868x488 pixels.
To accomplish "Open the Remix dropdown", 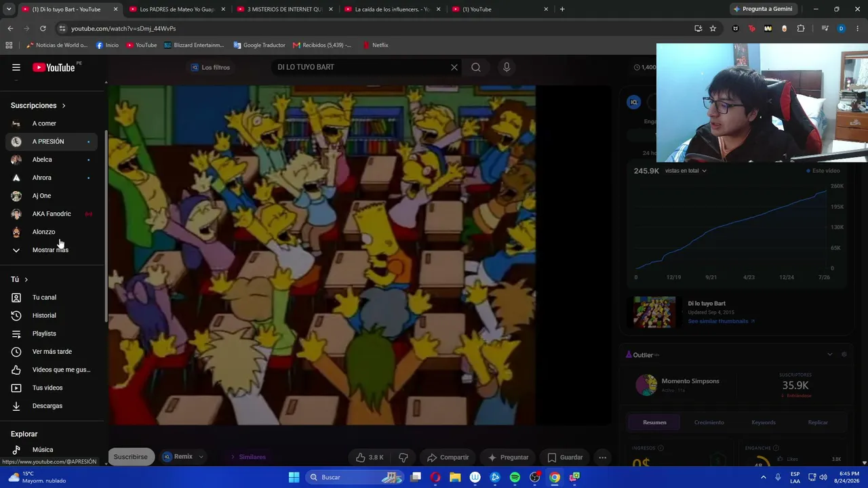I will pos(183,457).
